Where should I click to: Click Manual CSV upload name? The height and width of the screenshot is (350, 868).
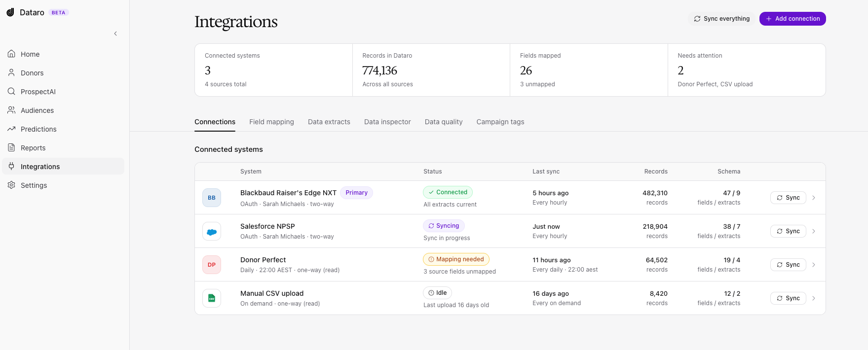(272, 293)
